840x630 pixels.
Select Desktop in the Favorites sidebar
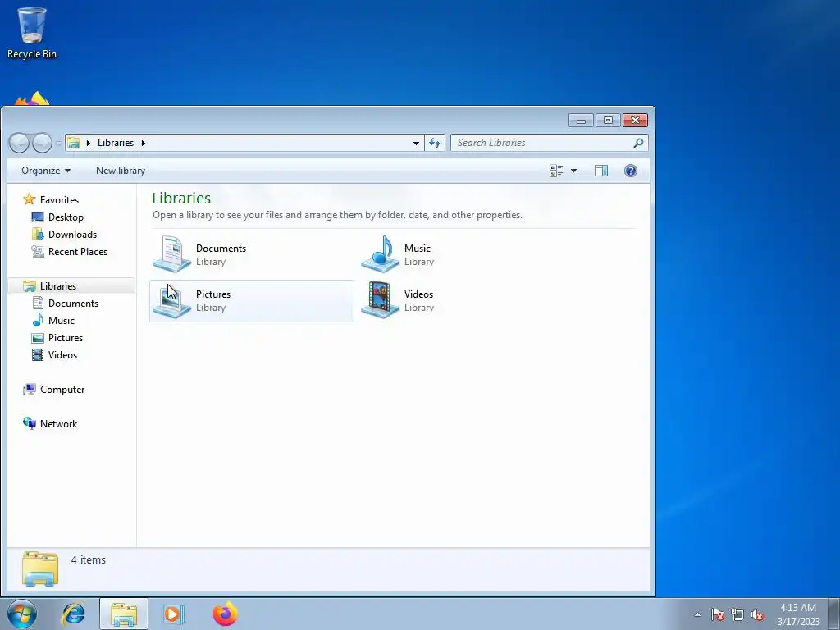pyautogui.click(x=66, y=217)
